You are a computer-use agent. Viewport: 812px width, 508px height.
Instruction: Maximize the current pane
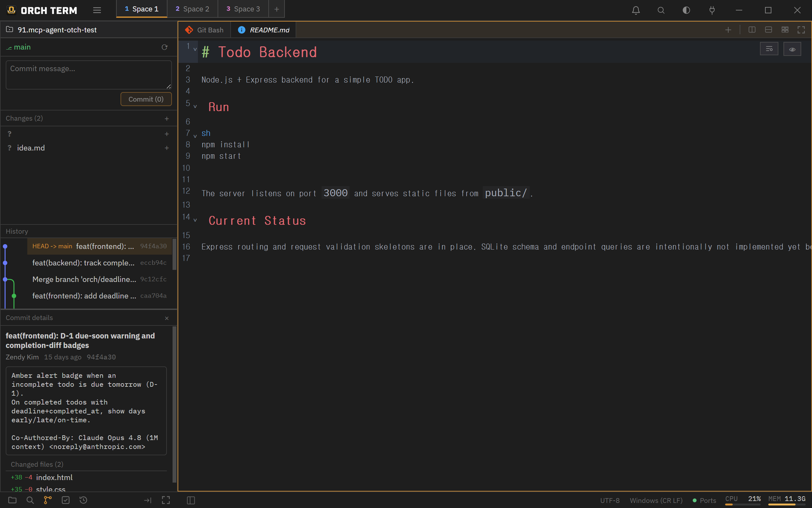point(801,30)
